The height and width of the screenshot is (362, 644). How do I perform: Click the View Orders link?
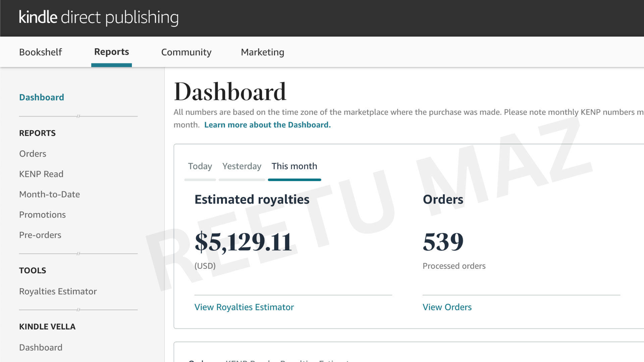(447, 307)
